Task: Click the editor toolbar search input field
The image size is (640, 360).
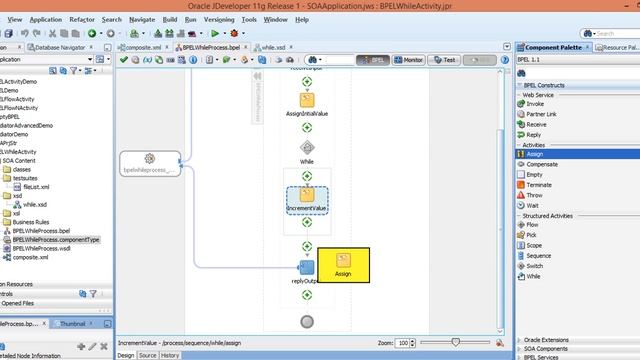Action: pos(340,60)
